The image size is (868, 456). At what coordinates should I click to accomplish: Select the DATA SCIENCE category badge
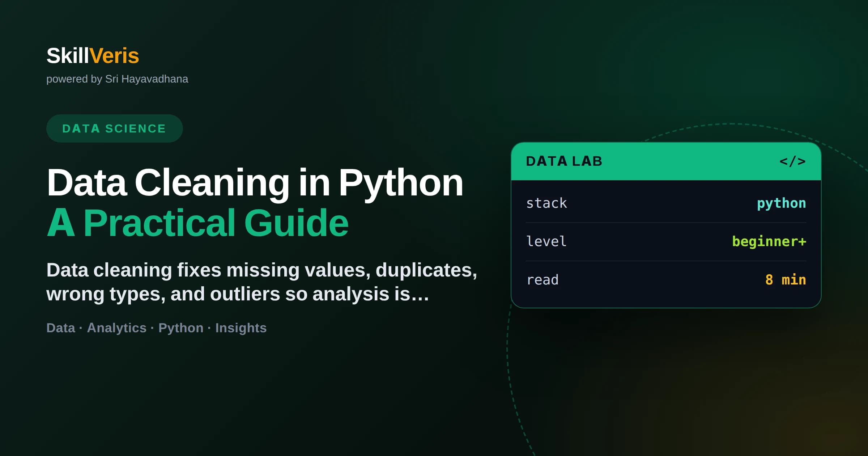(114, 128)
